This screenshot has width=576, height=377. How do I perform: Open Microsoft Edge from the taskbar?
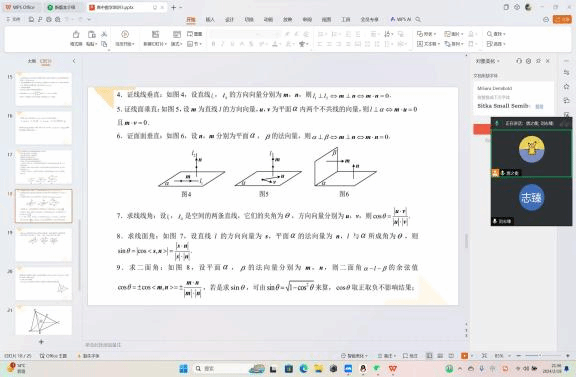tap(303, 368)
